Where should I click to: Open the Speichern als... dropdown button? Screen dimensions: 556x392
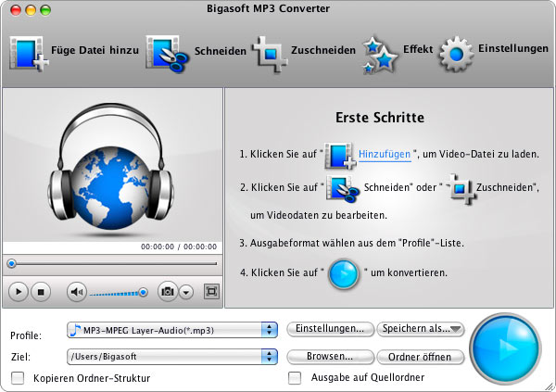coord(420,329)
